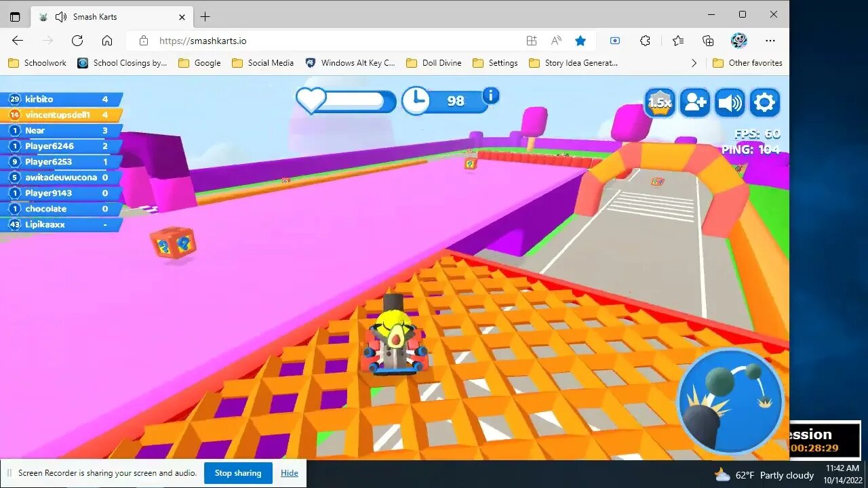Click the FPS: 60 readout
The image size is (868, 488).
757,134
